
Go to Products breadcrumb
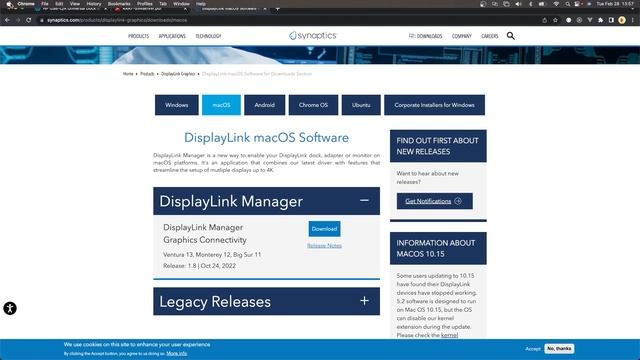(x=147, y=74)
